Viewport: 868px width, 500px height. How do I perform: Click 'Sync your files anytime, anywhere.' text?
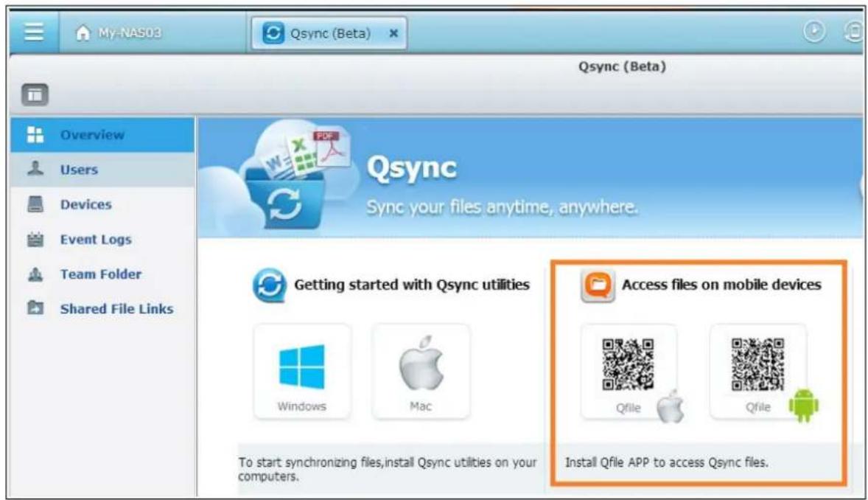point(502,207)
